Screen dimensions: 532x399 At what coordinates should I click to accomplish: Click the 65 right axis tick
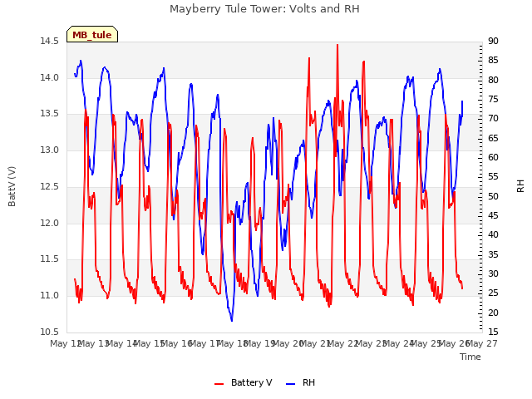(x=493, y=139)
